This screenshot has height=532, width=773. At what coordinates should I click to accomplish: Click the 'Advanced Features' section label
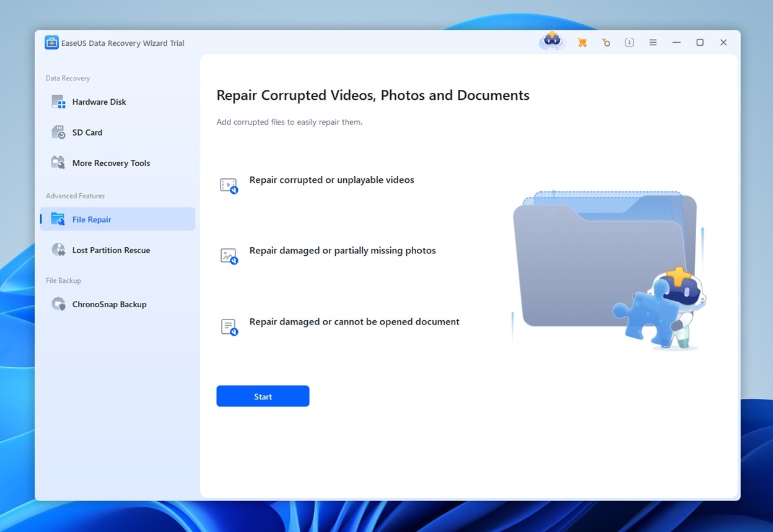(x=75, y=196)
